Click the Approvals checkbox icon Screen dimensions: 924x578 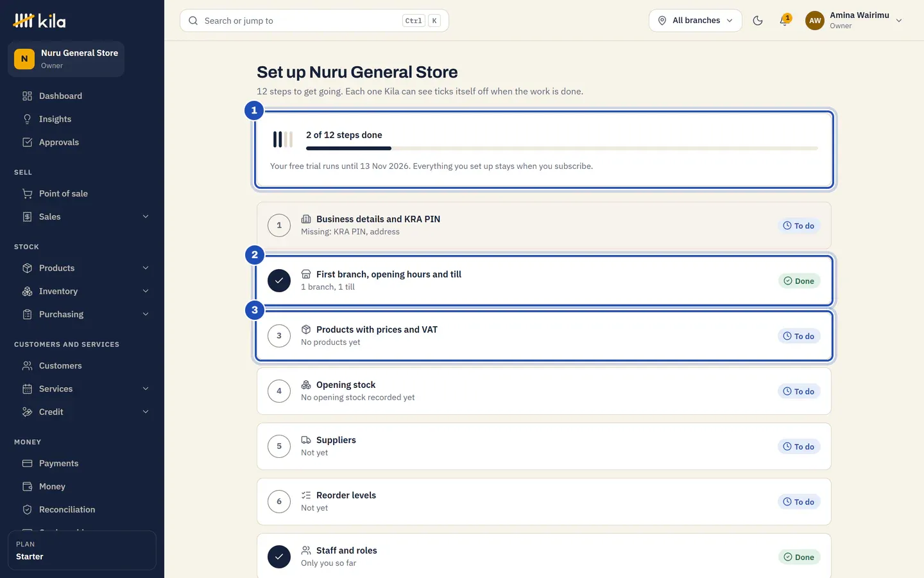click(x=27, y=142)
